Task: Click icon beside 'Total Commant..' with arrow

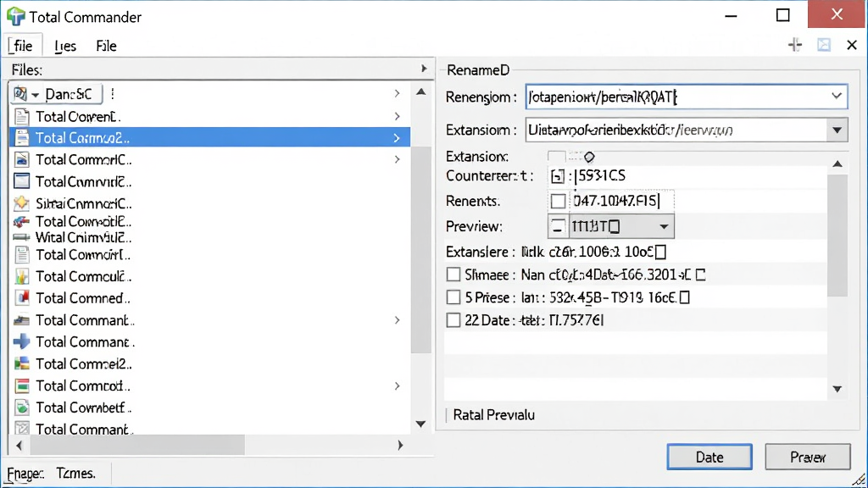Action: [x=21, y=319]
